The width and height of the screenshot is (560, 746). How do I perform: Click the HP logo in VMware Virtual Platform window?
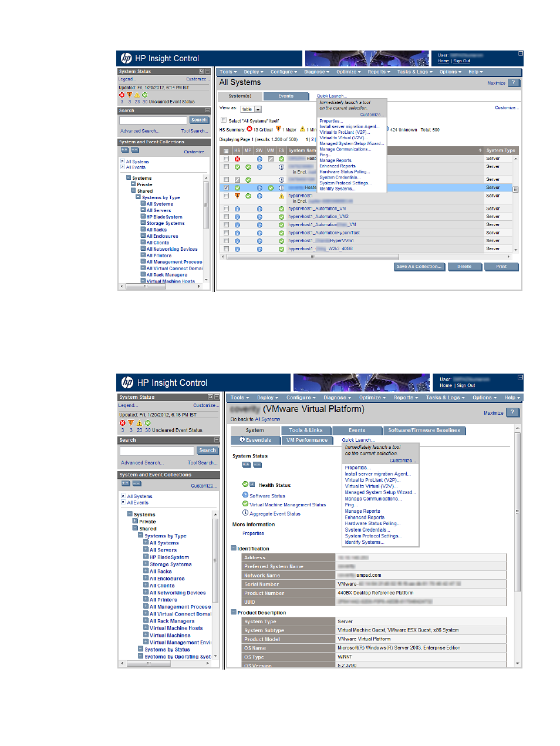click(127, 382)
